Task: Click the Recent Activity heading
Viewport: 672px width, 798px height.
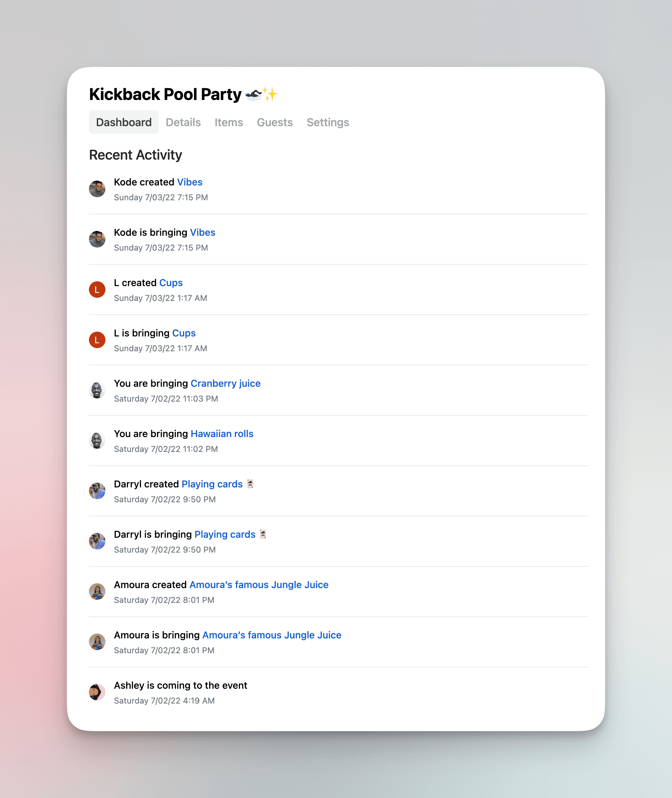Action: pyautogui.click(x=135, y=155)
